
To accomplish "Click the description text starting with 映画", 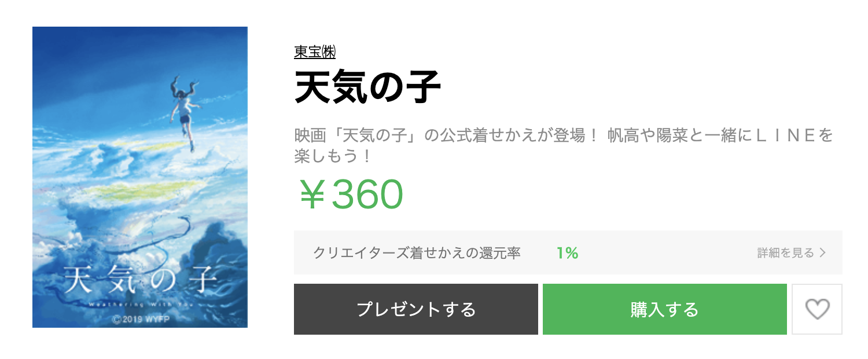I will (564, 146).
